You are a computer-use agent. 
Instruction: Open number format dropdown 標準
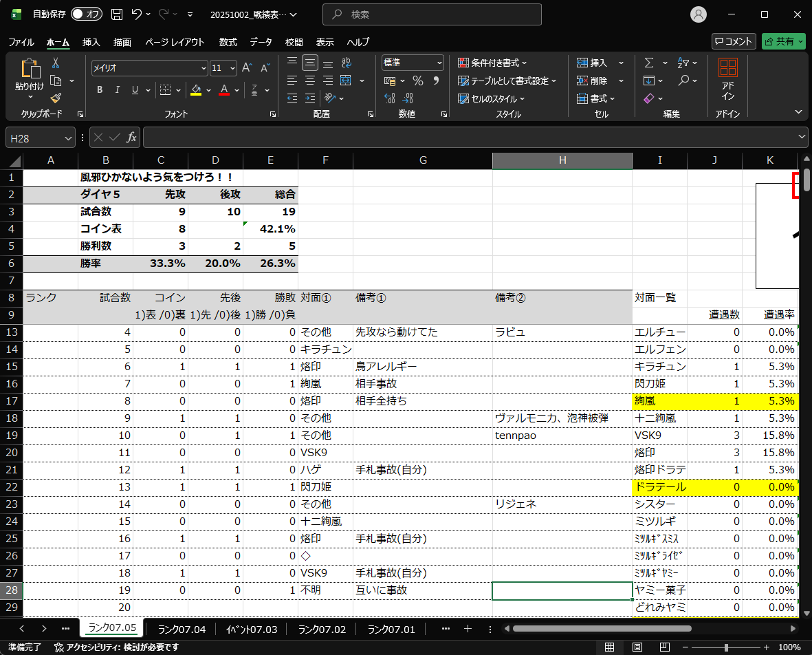pos(439,63)
